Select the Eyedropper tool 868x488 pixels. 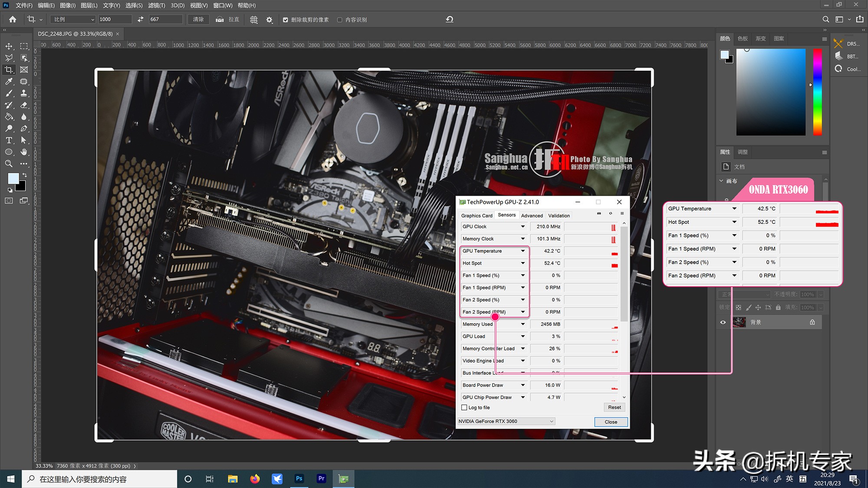point(9,82)
